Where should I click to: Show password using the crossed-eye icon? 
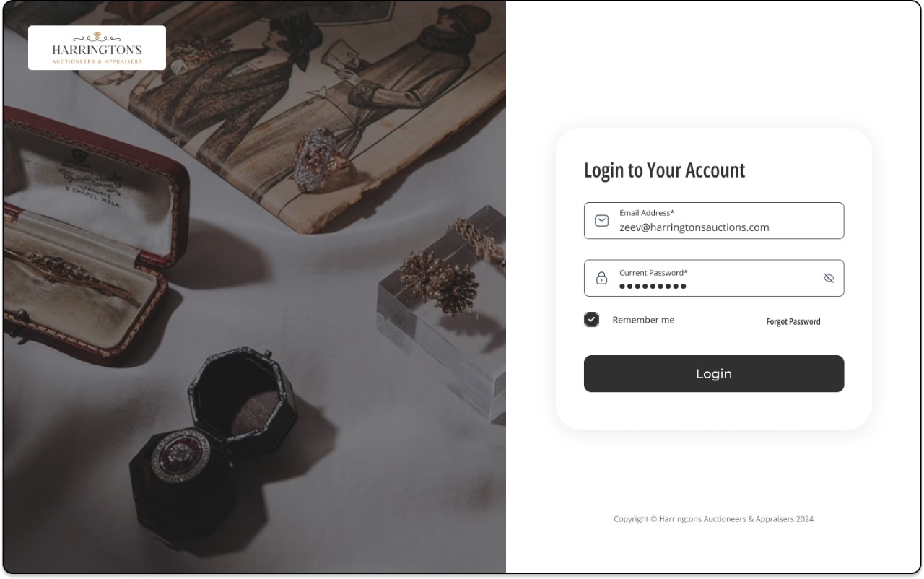tap(829, 278)
